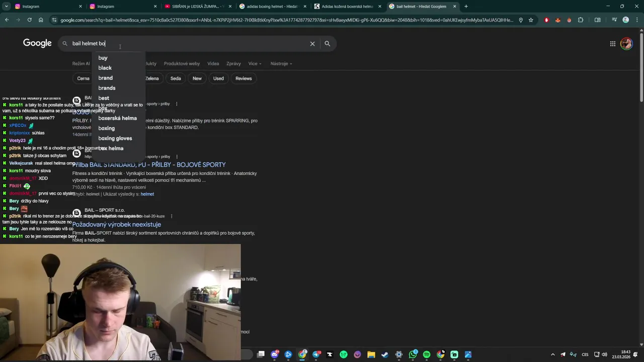Open Přilba BAIL STANDARD result link
Image resolution: width=644 pixels, height=362 pixels.
[149, 164]
